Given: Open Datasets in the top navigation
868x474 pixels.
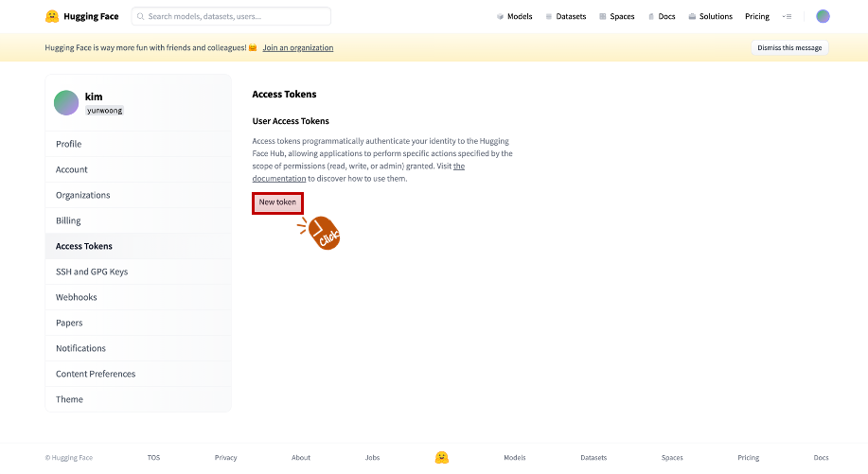Looking at the screenshot, I should (x=566, y=17).
